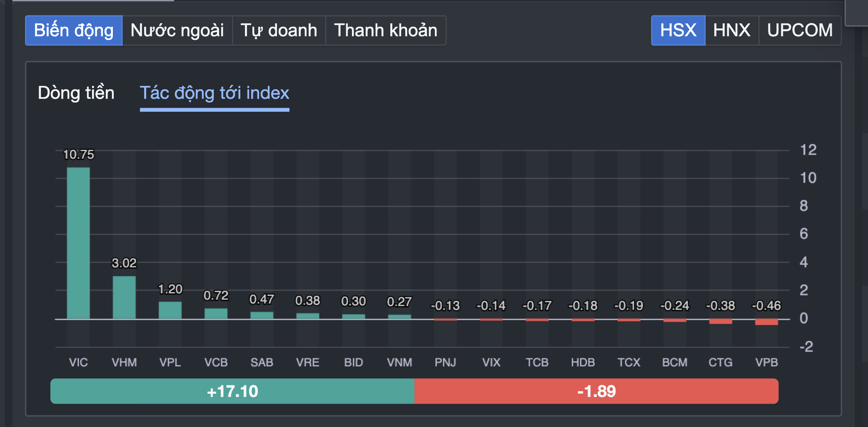Select the Thanh khoản tab
Viewport: 868px width, 427px height.
[385, 30]
